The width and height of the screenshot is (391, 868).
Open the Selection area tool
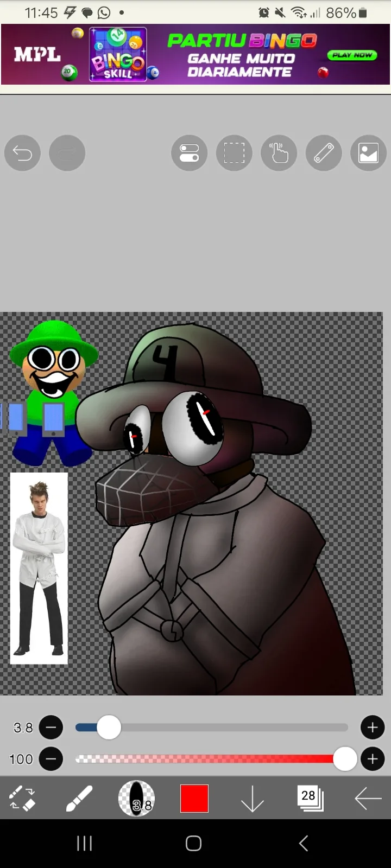tap(234, 153)
